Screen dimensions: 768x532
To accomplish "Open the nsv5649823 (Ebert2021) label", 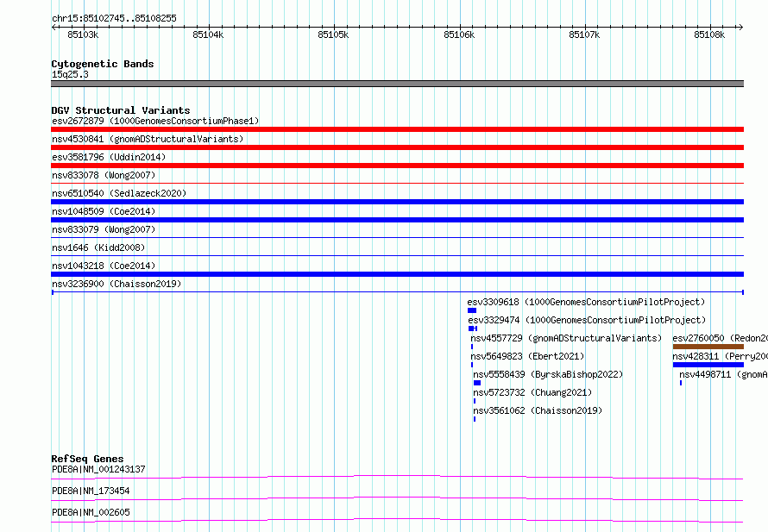I will (x=527, y=356).
